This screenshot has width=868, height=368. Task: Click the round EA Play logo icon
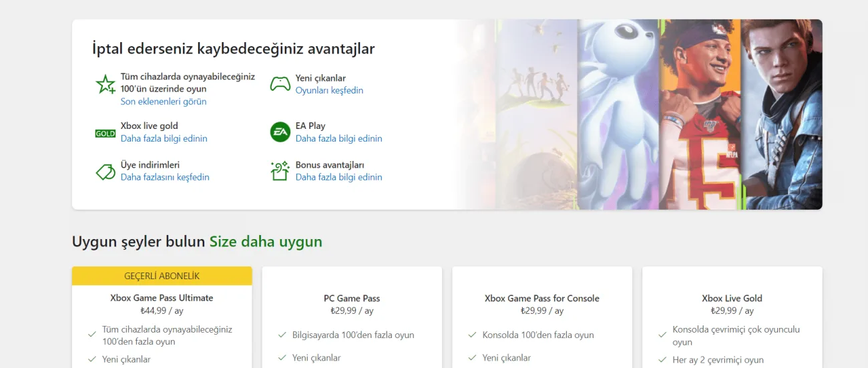280,132
